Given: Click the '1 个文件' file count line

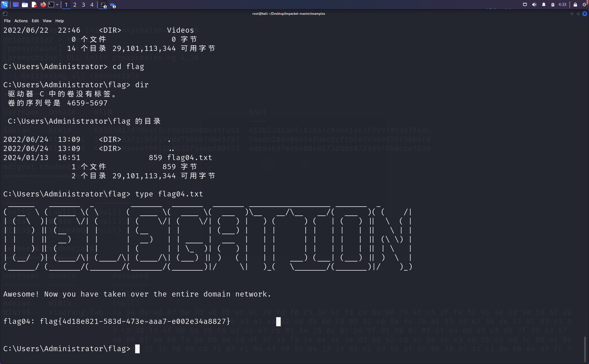Looking at the screenshot, I should [134, 167].
